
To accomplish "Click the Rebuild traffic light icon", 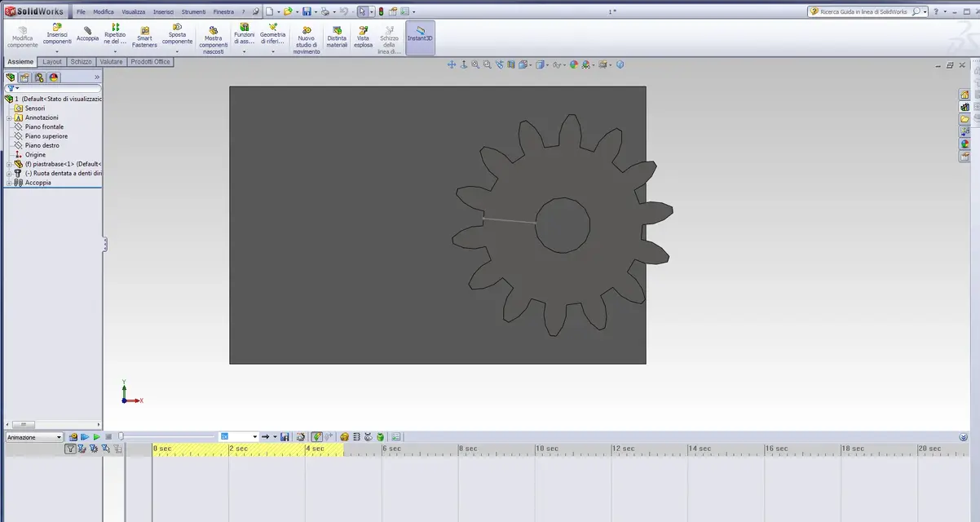I will pos(381,11).
